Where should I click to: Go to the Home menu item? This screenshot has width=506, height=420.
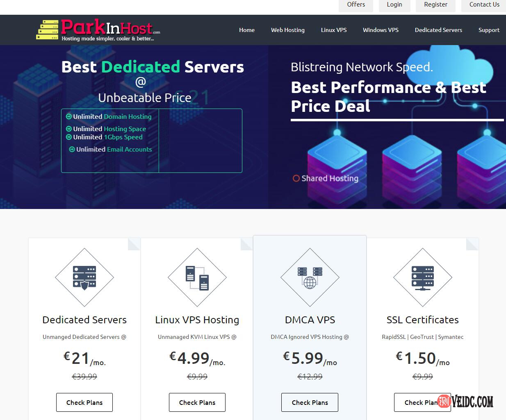[x=246, y=30]
